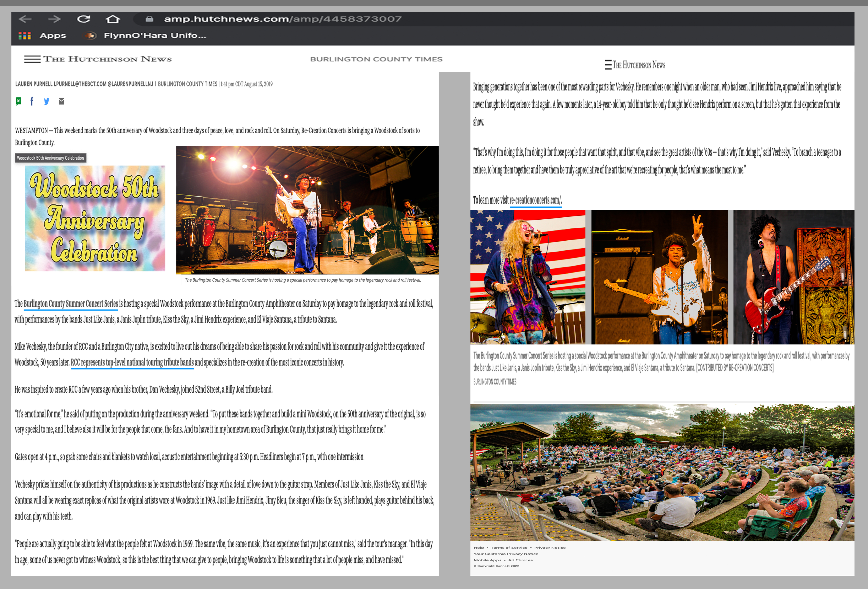Open the Jimi Hendrix tribute stage photo
868x589 pixels.
[307, 210]
